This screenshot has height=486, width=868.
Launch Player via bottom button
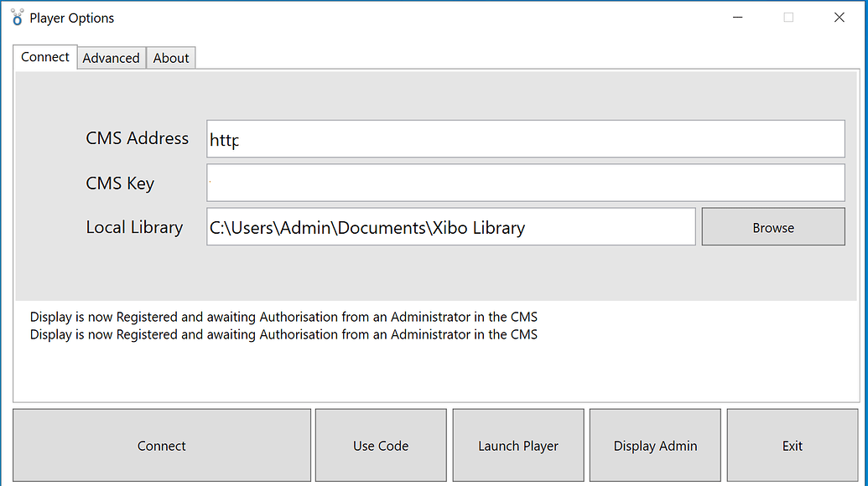518,445
